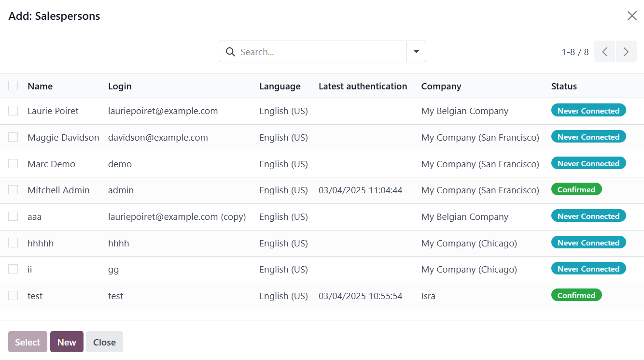Close the Add Salespersons dialog
Screen dimensions: 644x360
coord(632,16)
